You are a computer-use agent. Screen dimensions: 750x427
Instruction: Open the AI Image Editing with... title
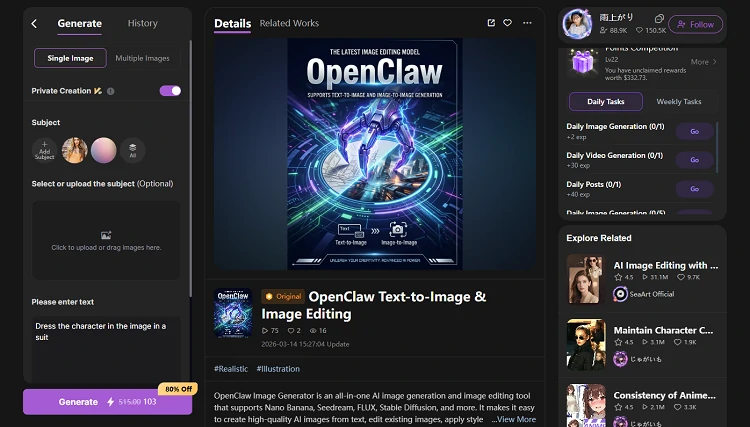tap(666, 265)
